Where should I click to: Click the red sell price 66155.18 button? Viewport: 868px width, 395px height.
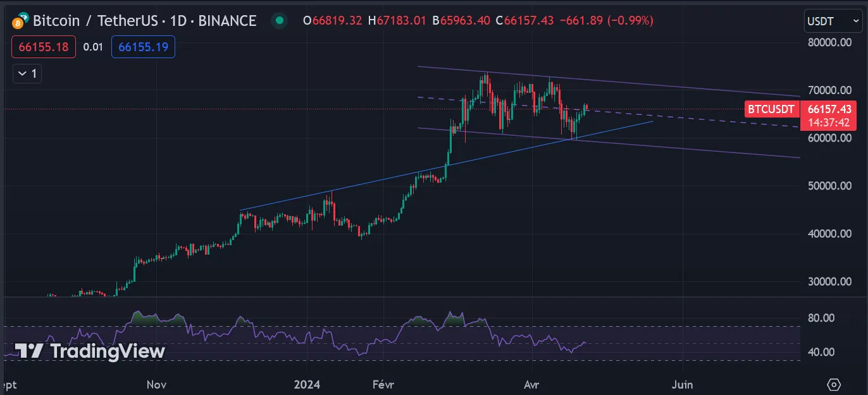[x=43, y=47]
